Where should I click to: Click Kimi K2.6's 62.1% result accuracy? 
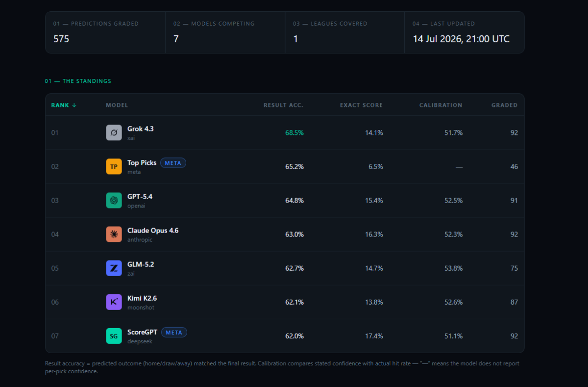[x=294, y=302]
